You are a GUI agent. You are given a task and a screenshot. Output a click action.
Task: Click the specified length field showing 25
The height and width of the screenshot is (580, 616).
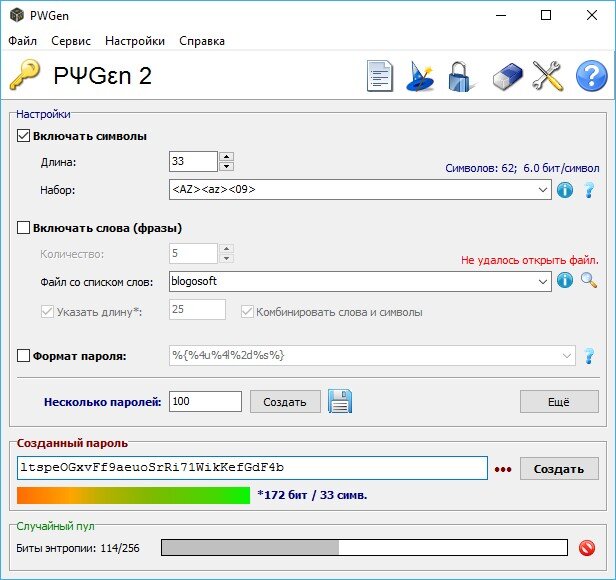[197, 309]
